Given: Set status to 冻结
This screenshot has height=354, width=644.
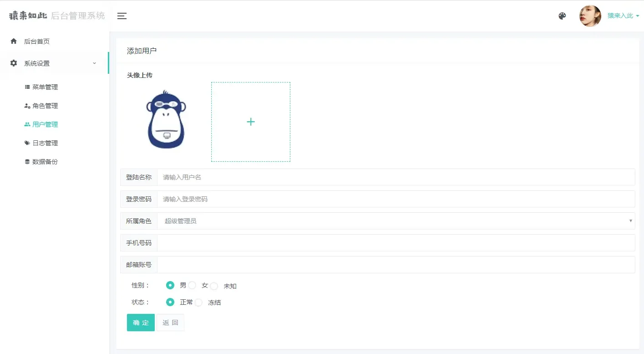Looking at the screenshot, I should (198, 302).
